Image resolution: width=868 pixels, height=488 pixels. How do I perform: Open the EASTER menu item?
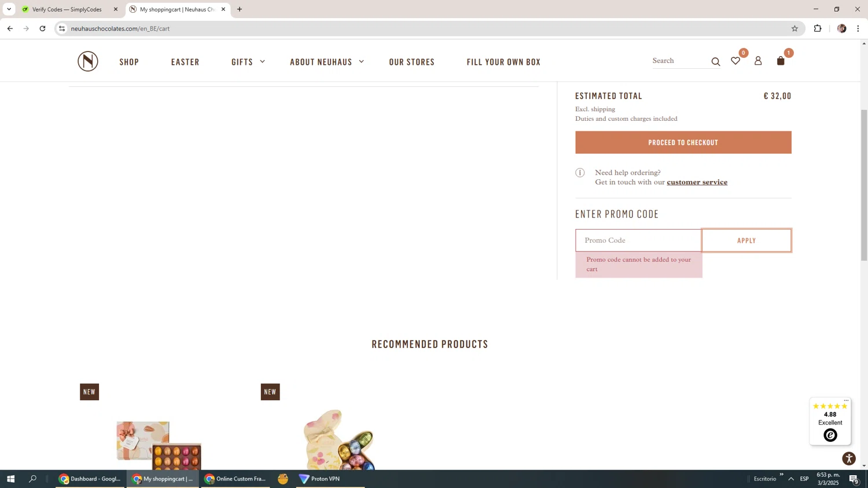point(185,62)
